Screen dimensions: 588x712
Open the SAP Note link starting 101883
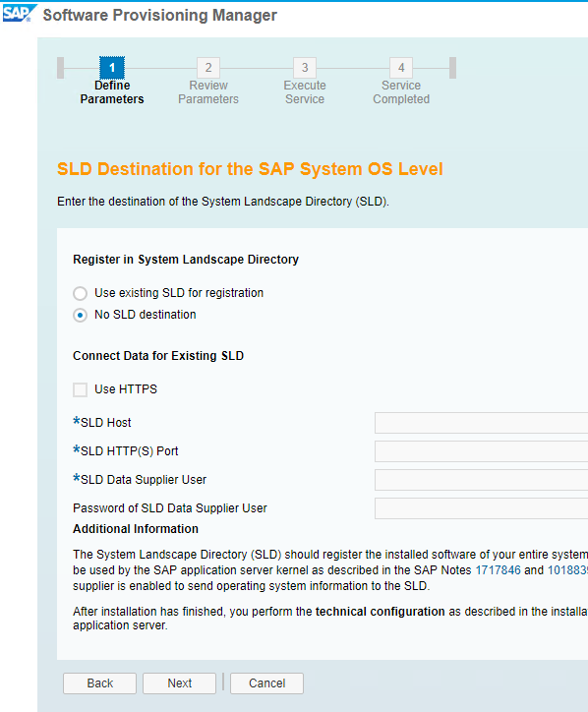point(567,570)
